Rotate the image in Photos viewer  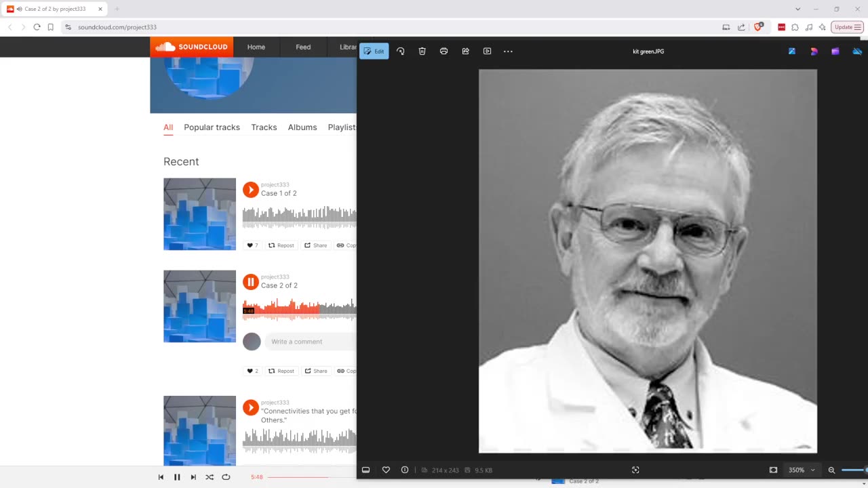point(400,51)
